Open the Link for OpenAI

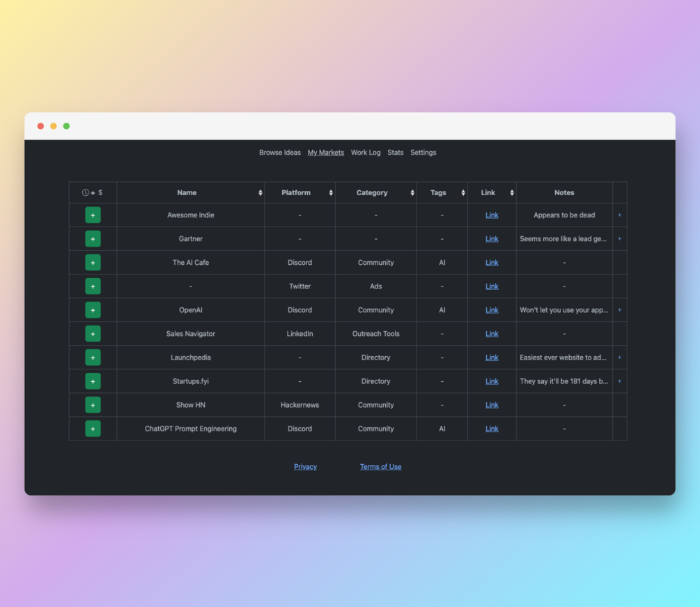(x=492, y=310)
